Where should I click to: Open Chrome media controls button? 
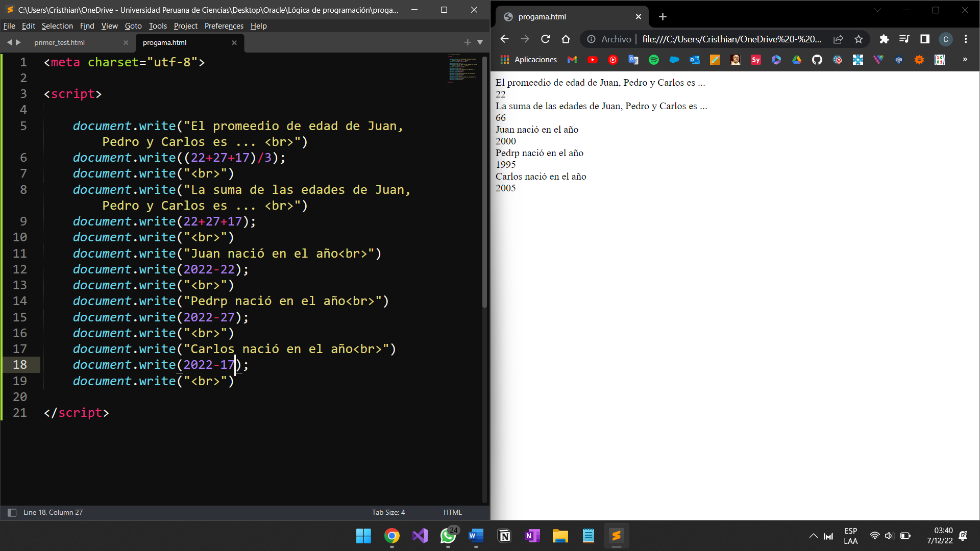(x=904, y=39)
